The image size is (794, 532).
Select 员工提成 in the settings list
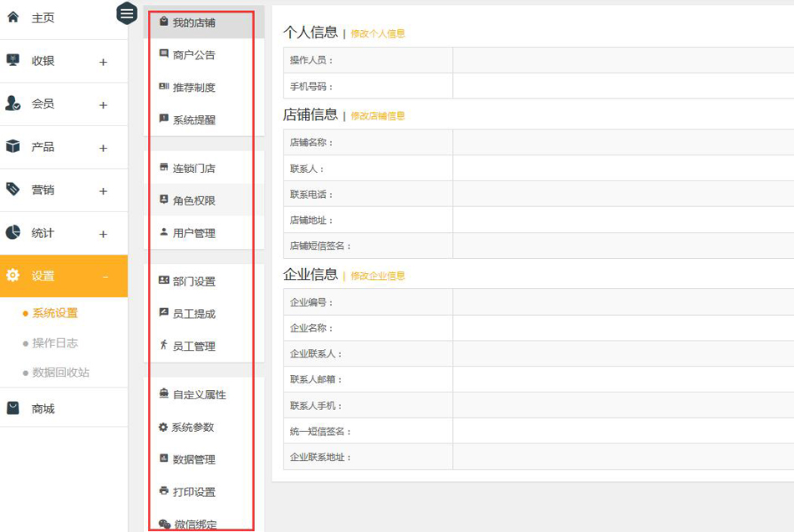(x=193, y=314)
